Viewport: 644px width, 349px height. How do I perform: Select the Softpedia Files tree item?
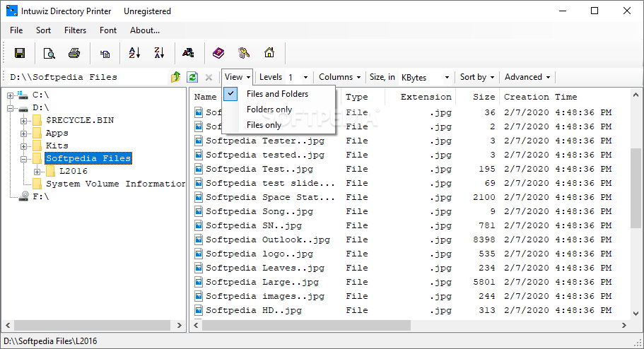pyautogui.click(x=88, y=158)
